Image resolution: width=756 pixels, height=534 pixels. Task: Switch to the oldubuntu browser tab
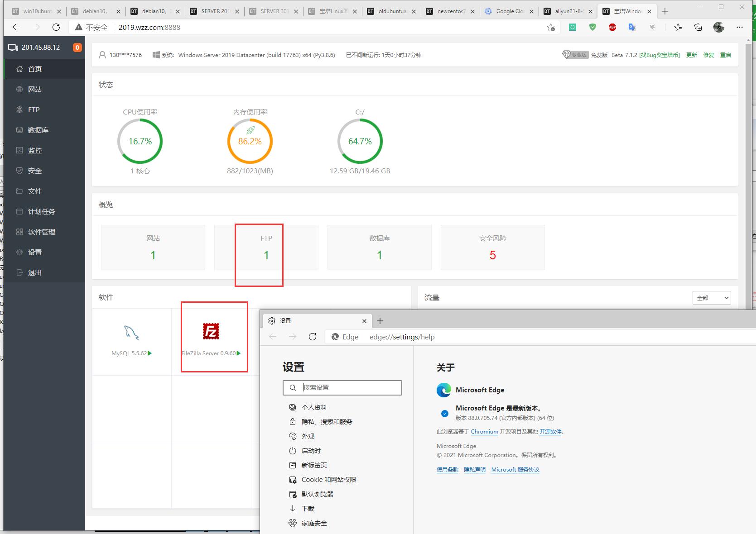(x=392, y=11)
